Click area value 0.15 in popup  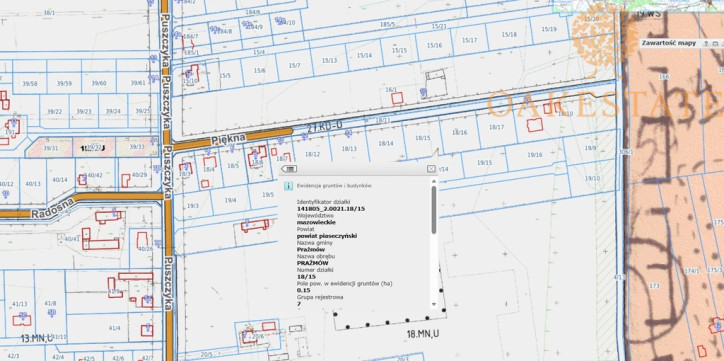[x=302, y=290]
